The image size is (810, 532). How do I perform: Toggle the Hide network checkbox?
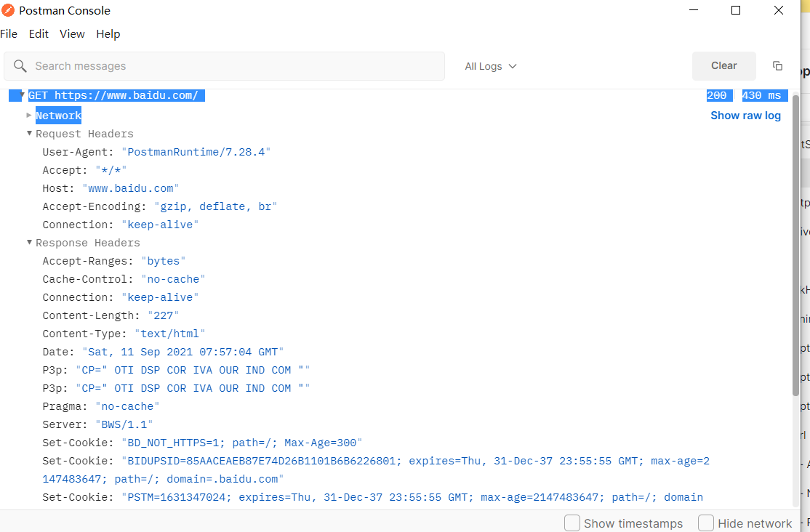[705, 523]
